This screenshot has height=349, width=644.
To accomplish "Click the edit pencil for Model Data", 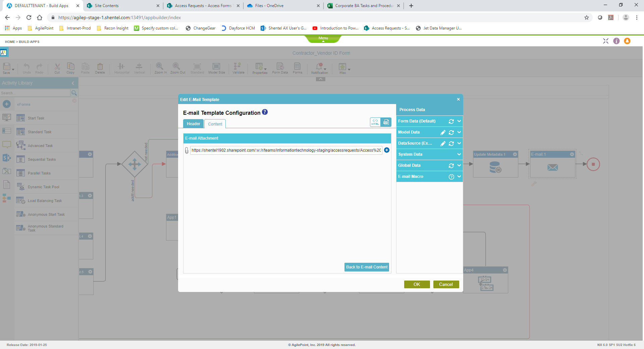I will point(443,133).
